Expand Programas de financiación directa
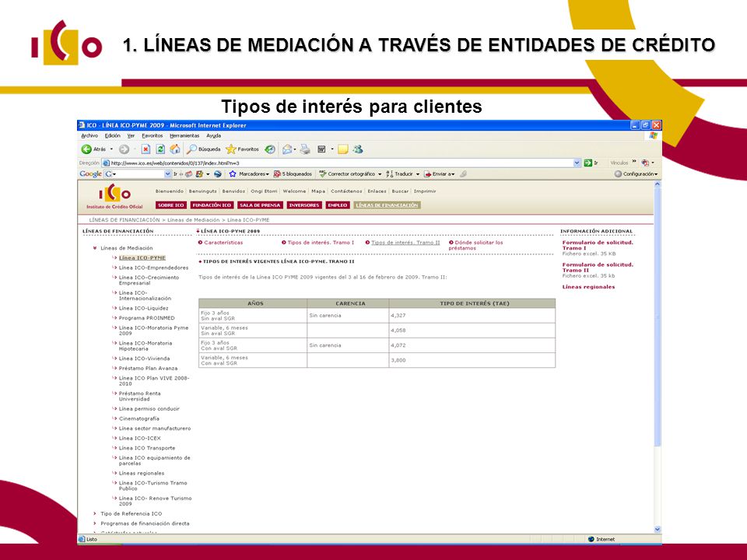 [95, 523]
